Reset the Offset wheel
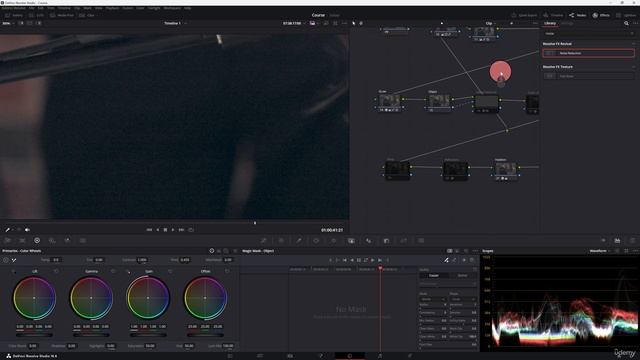Image resolution: width=640 pixels, height=360 pixels. pyautogui.click(x=227, y=271)
